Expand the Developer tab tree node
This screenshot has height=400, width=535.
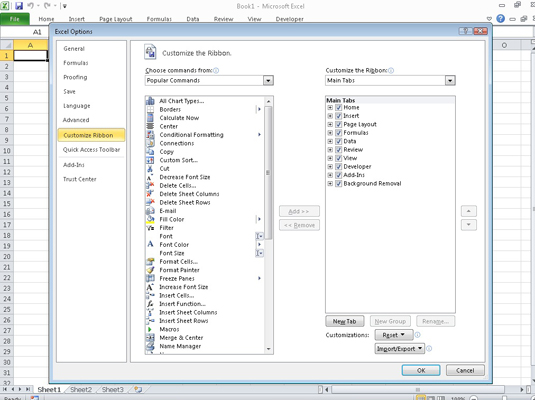click(x=330, y=167)
